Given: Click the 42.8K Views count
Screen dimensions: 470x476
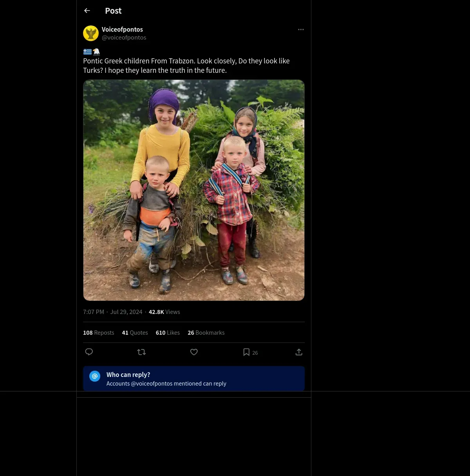Looking at the screenshot, I should [x=164, y=312].
